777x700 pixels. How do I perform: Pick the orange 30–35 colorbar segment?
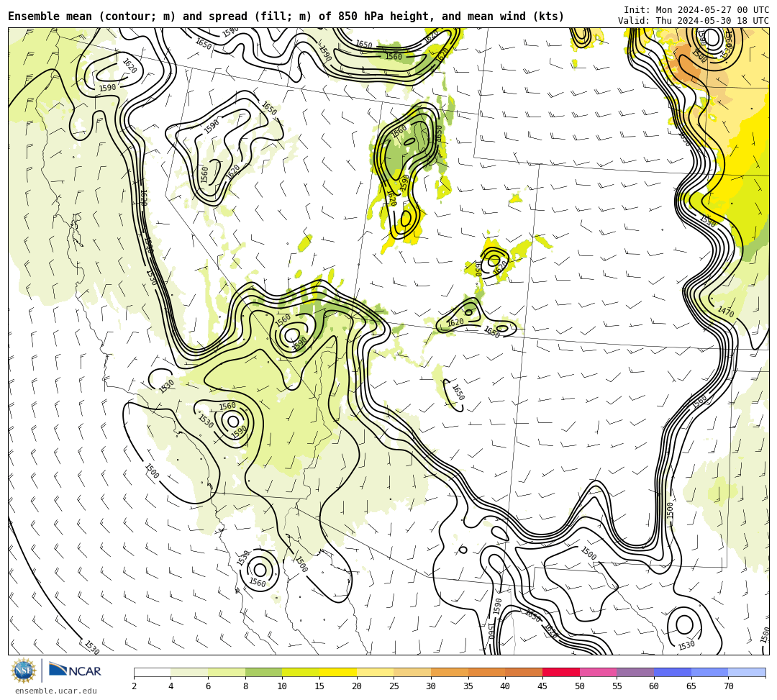[450, 672]
